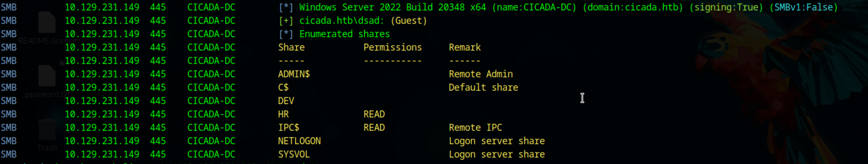Click the ADMIN$ share entry

(x=294, y=74)
